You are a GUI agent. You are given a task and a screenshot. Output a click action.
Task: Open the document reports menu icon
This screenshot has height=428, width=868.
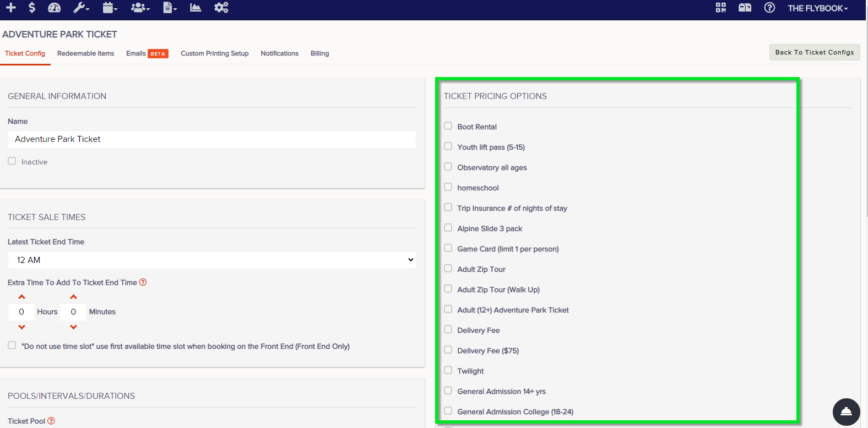(x=170, y=8)
